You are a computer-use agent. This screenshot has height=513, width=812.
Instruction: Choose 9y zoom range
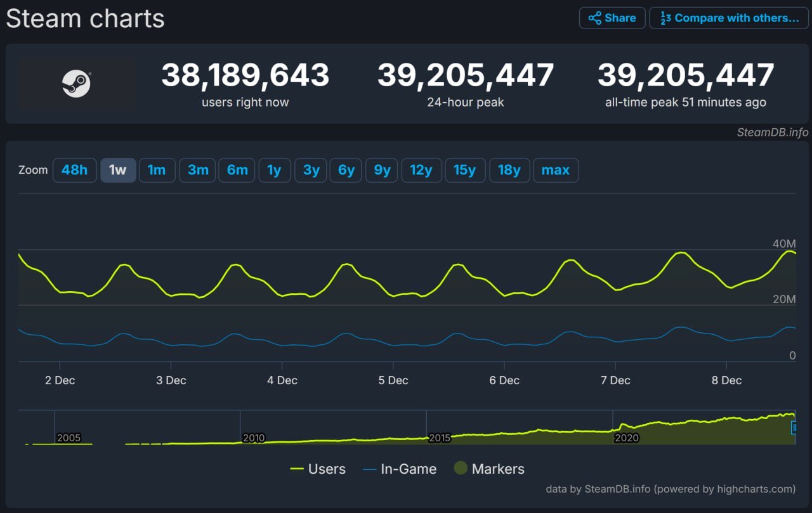[x=382, y=170]
